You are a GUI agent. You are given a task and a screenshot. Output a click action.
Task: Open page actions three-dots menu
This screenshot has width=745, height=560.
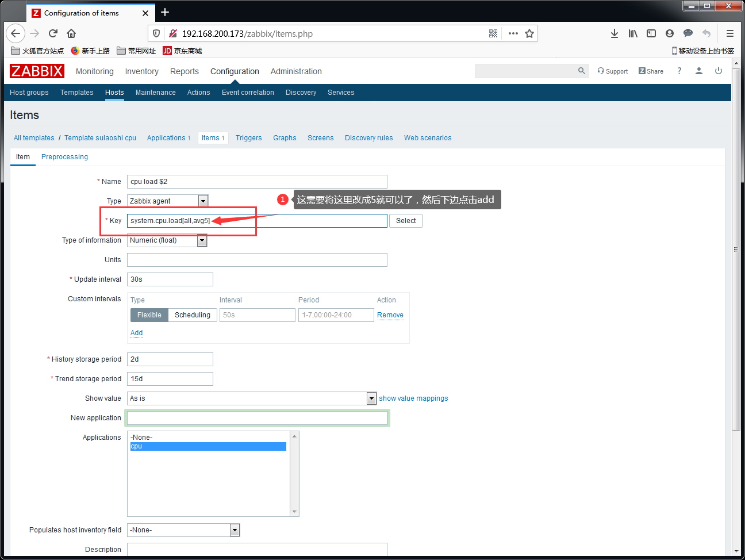[x=513, y=33]
